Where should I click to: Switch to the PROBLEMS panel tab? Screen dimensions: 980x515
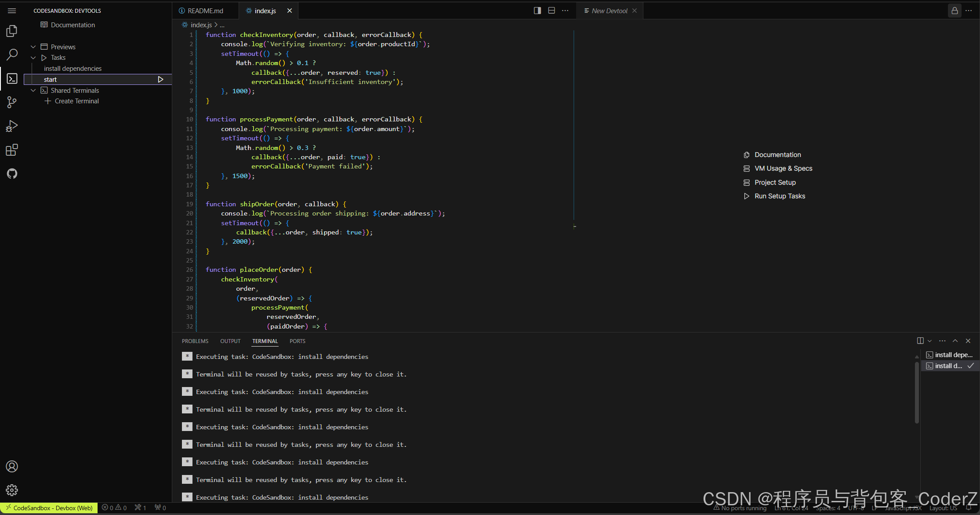coord(195,341)
